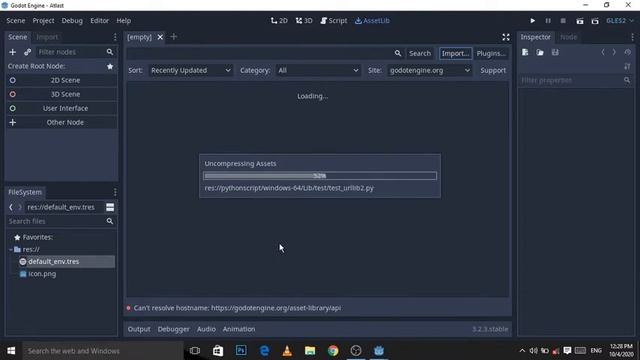Open the Animation bottom panel
Image resolution: width=640 pixels, height=360 pixels.
point(239,329)
